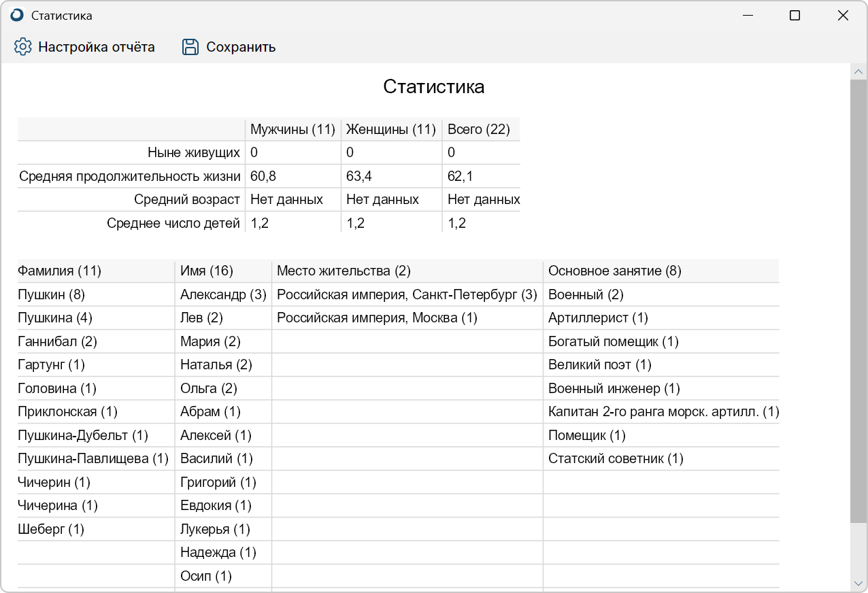Minimize the Статистика window
868x593 pixels.
coord(748,15)
